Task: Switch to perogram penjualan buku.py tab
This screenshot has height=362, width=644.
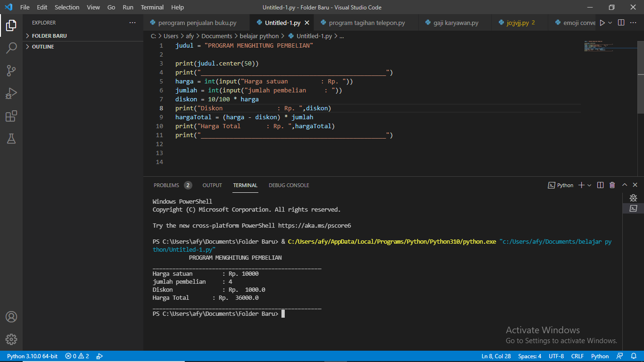Action: tap(197, 23)
